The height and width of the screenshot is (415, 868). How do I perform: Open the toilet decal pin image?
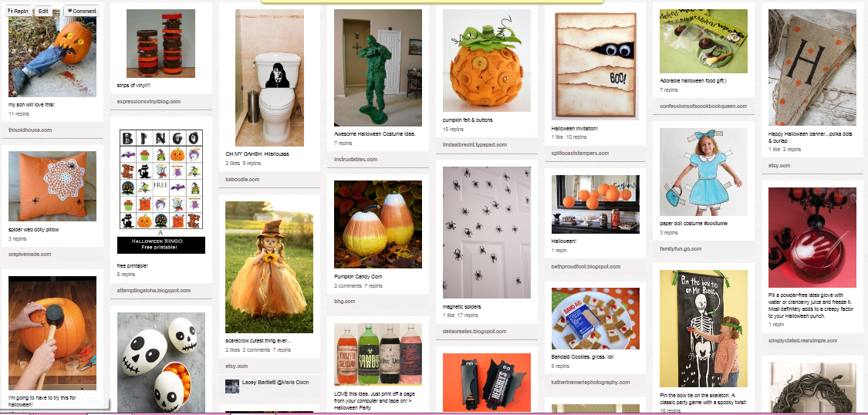point(269,78)
